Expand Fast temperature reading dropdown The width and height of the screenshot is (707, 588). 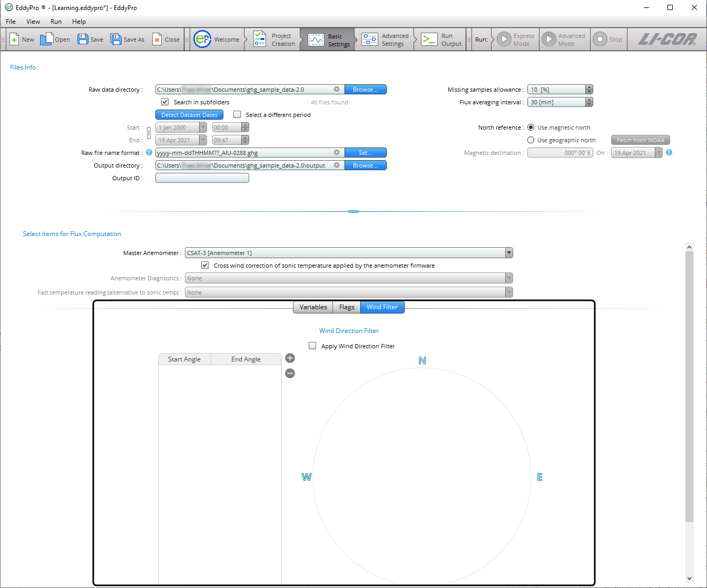coord(509,292)
